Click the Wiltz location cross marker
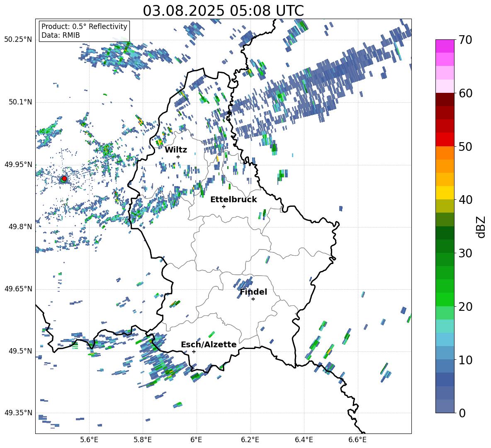This screenshot has width=491, height=448. pos(178,157)
